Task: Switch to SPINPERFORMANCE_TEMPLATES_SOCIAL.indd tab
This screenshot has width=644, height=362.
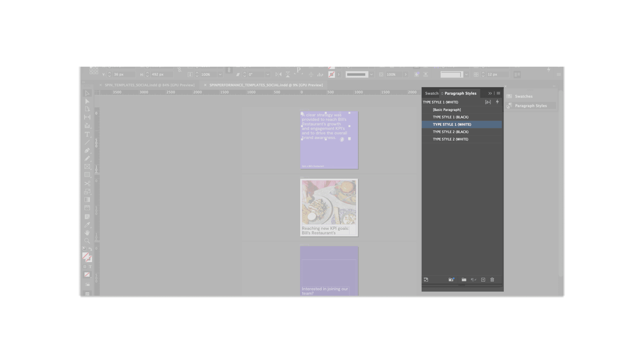Action: pyautogui.click(x=266, y=85)
